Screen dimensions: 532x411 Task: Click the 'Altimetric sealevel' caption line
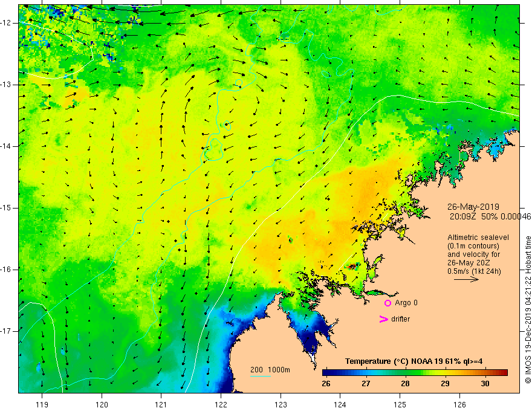click(478, 238)
